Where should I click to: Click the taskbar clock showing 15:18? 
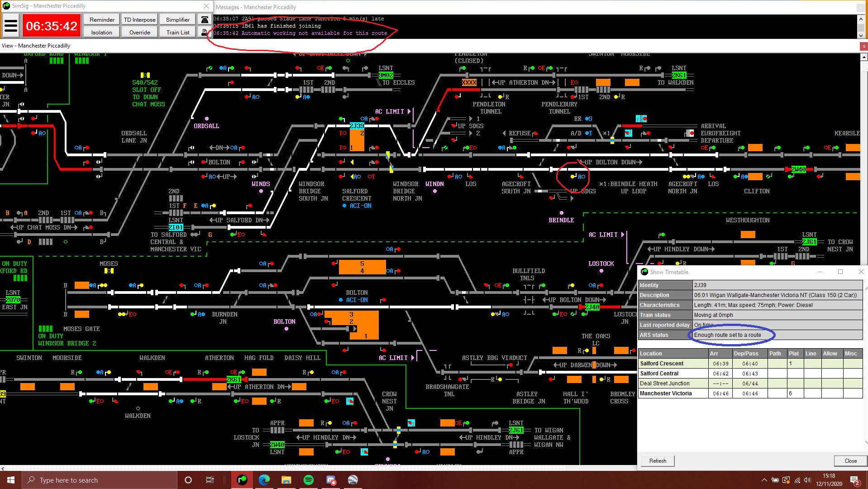(x=829, y=480)
